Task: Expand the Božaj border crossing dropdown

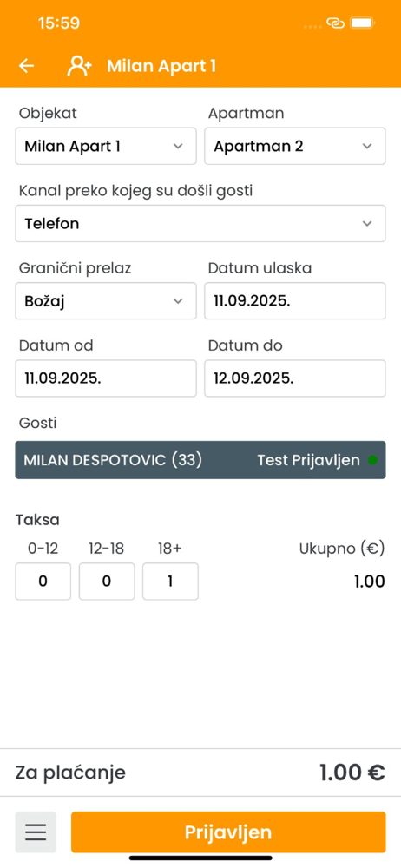Action: [x=106, y=301]
